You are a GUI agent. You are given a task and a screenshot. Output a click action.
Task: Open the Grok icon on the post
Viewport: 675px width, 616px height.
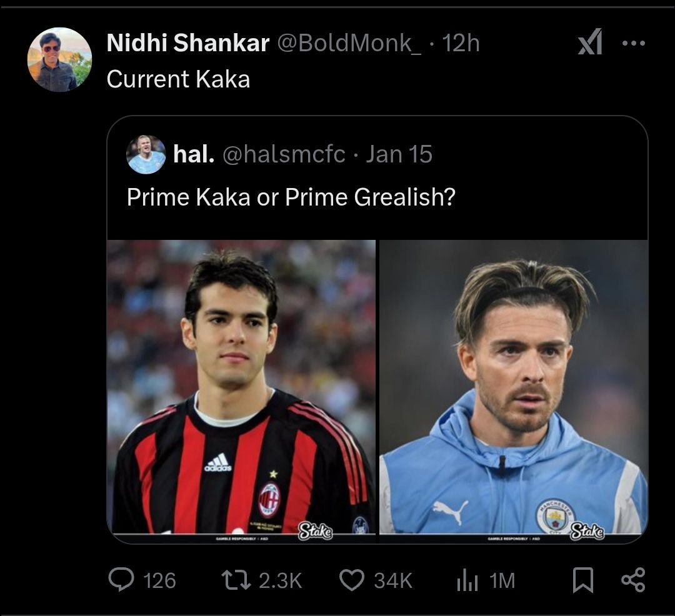(590, 43)
